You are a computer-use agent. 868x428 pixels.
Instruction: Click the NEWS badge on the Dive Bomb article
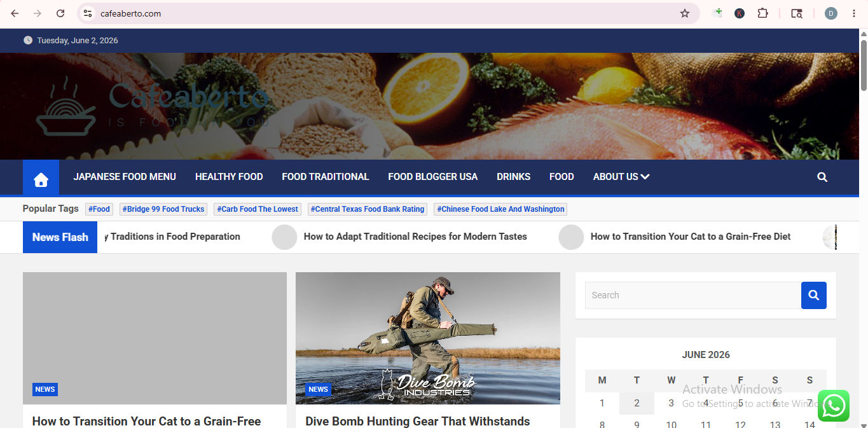click(x=318, y=389)
